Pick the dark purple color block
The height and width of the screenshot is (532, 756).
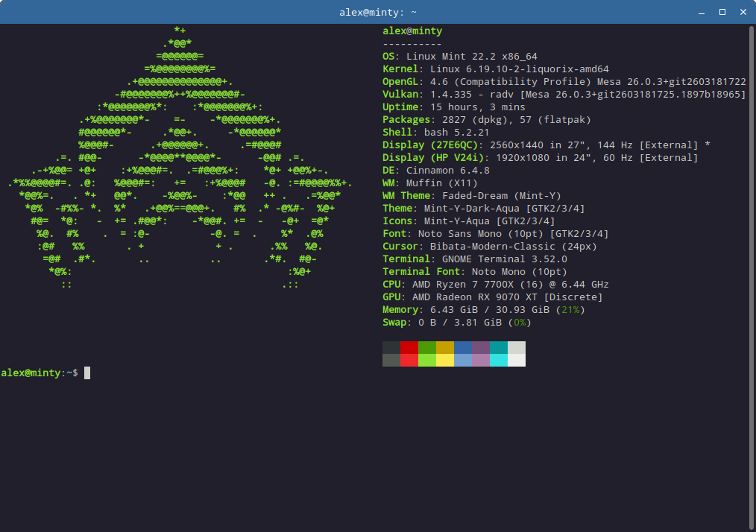tap(480, 347)
